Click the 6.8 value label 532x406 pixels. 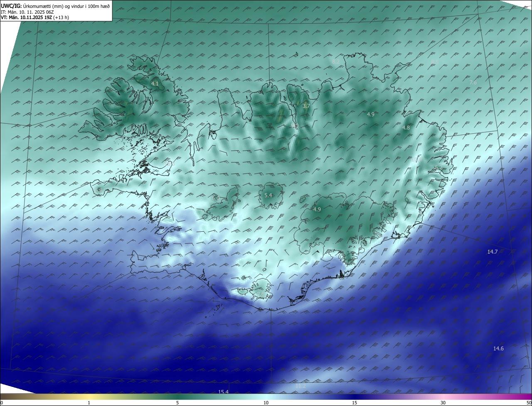99,190
